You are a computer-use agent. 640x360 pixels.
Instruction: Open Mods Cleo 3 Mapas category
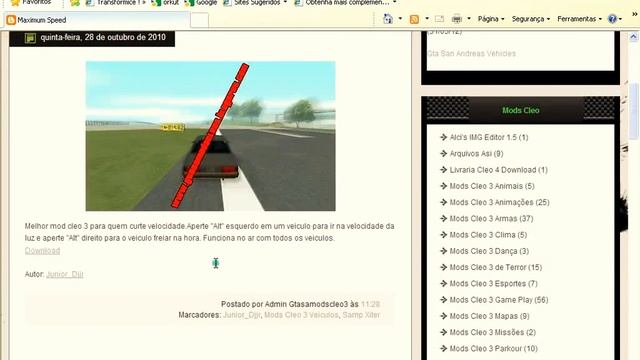point(489,316)
